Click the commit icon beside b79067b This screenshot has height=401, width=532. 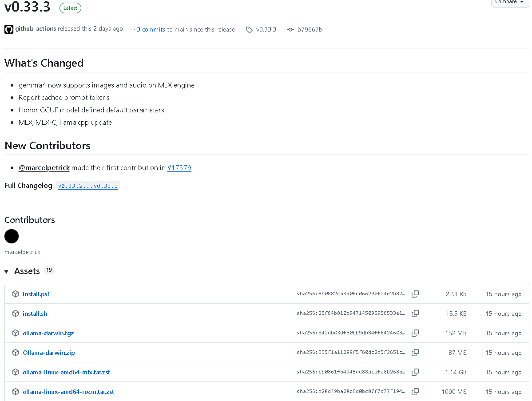pyautogui.click(x=290, y=30)
